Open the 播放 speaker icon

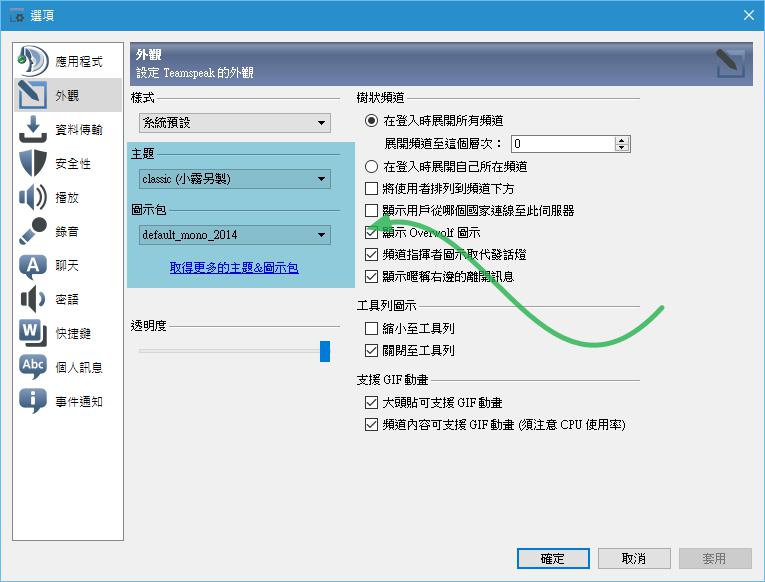coord(33,197)
